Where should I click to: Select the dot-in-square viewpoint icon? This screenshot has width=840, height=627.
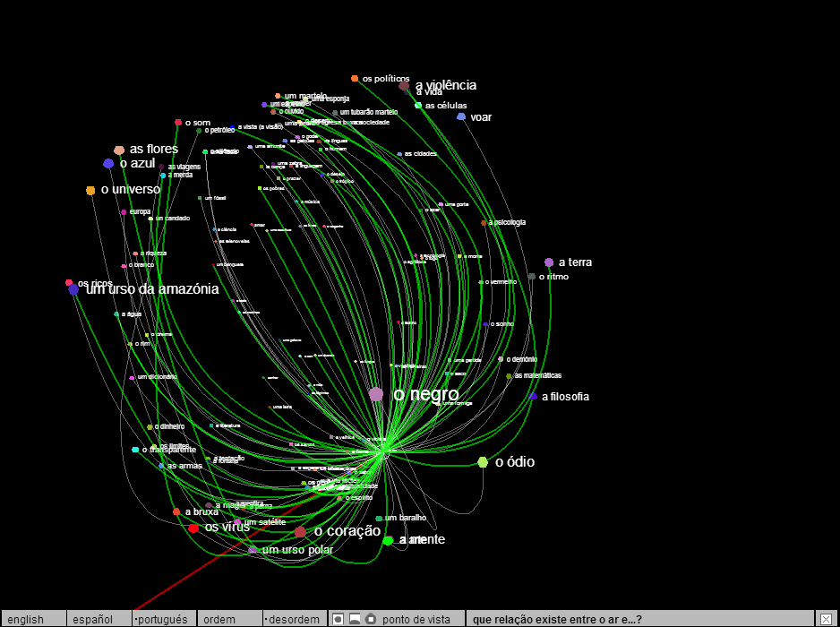(338, 619)
